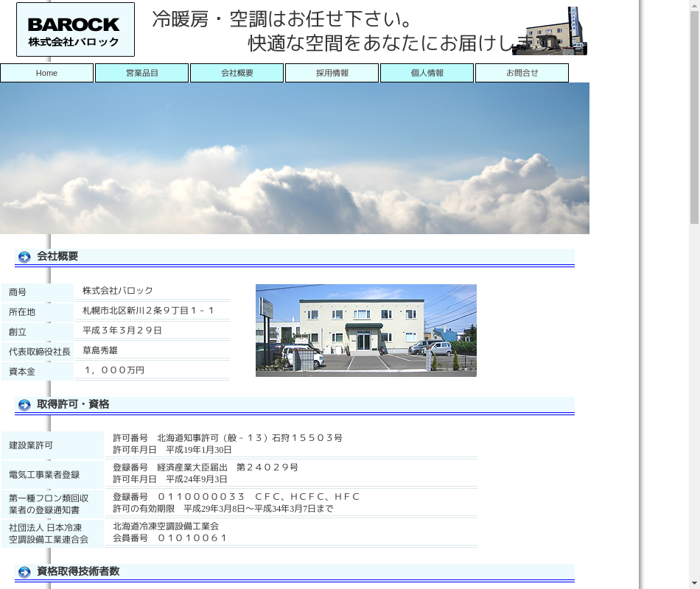The width and height of the screenshot is (700, 589).
Task: Click the 会社概要 section heading
Action: pos(57,256)
